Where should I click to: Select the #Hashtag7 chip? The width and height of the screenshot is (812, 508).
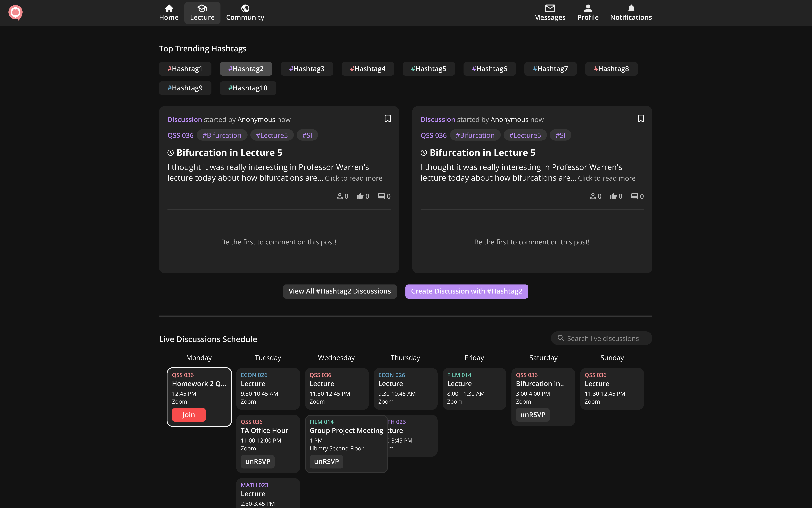(x=551, y=69)
